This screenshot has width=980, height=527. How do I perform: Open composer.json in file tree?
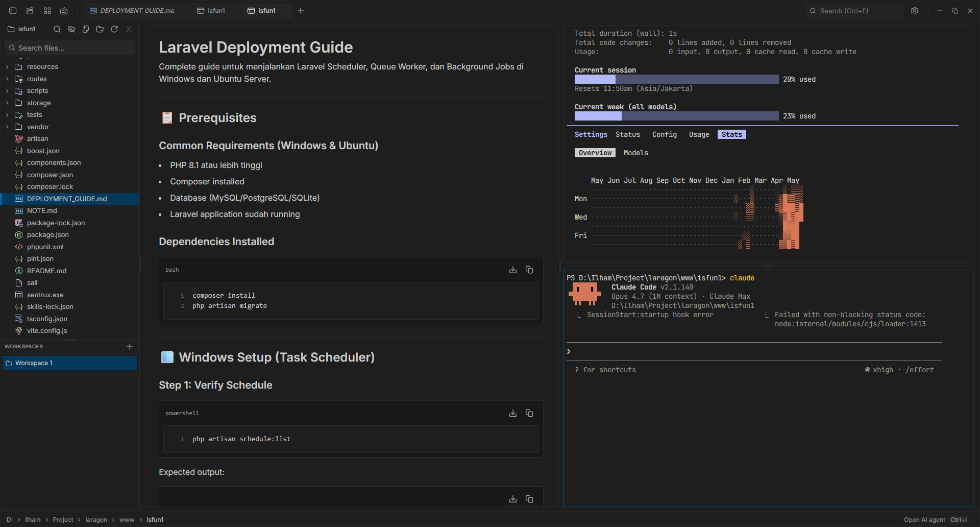click(x=69, y=175)
